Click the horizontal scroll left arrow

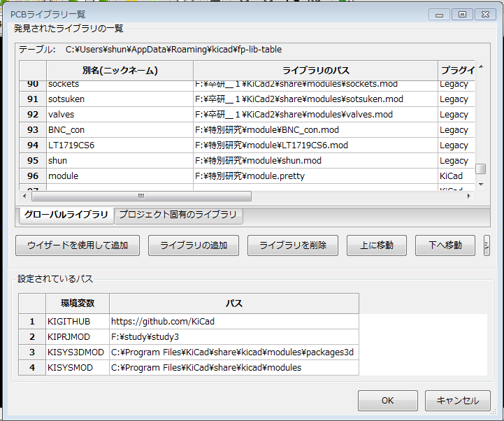coord(24,196)
